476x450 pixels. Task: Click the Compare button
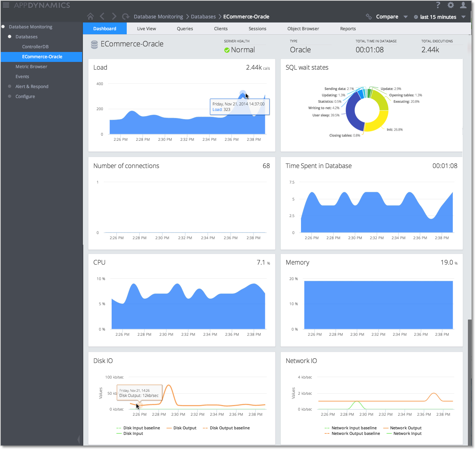pyautogui.click(x=387, y=17)
